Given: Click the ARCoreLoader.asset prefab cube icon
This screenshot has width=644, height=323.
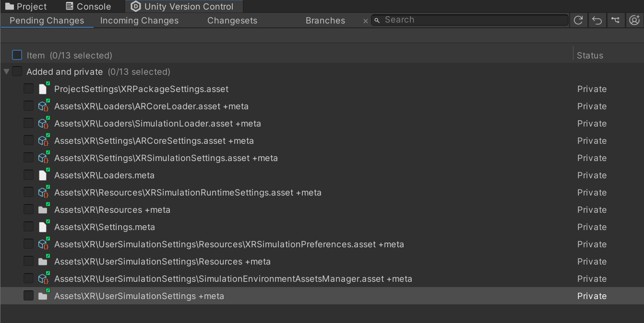Looking at the screenshot, I should (x=43, y=106).
